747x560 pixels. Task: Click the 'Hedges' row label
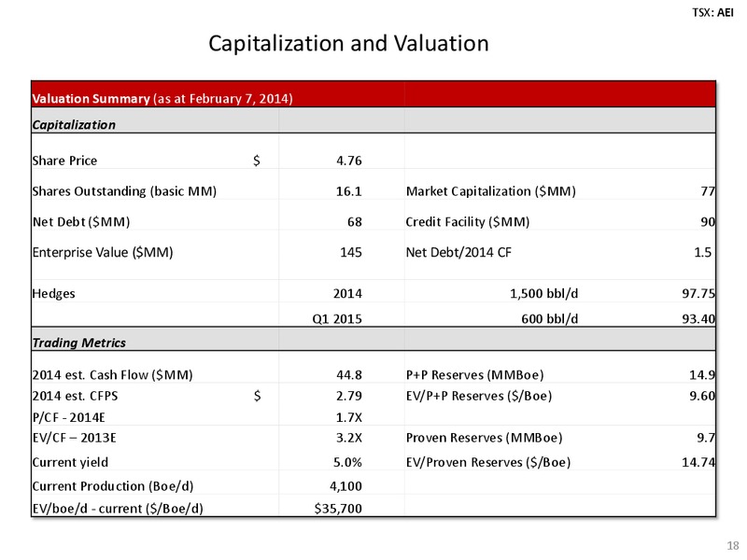pyautogui.click(x=53, y=293)
